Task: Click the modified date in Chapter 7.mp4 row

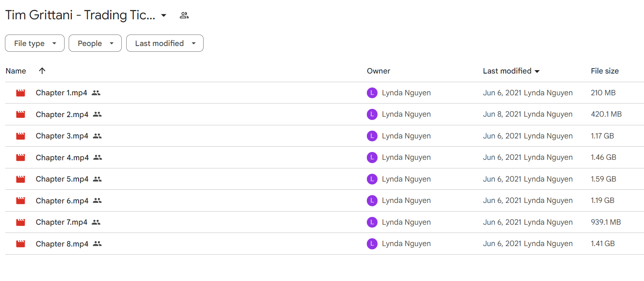Action: click(x=502, y=222)
